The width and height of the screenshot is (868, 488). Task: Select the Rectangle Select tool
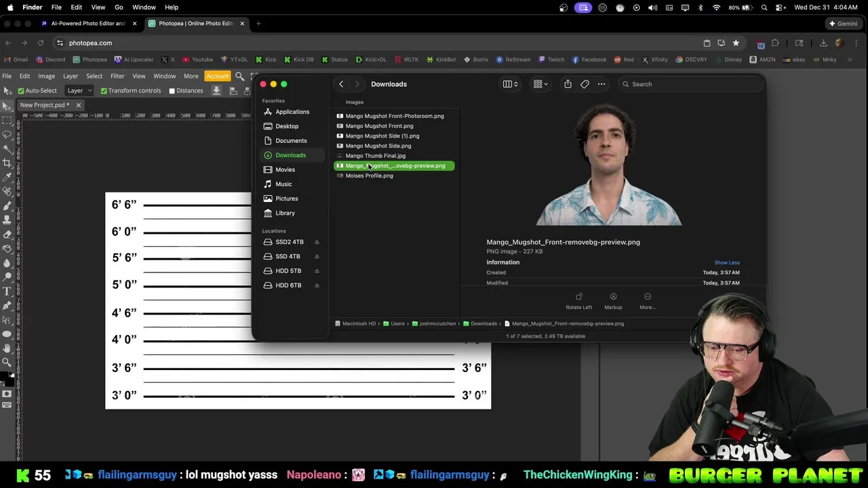tap(7, 121)
